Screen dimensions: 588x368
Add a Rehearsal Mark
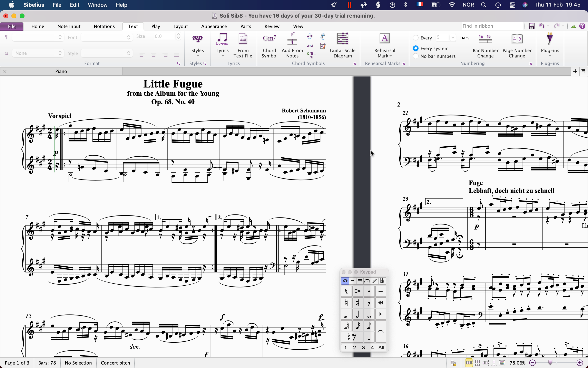[384, 45]
